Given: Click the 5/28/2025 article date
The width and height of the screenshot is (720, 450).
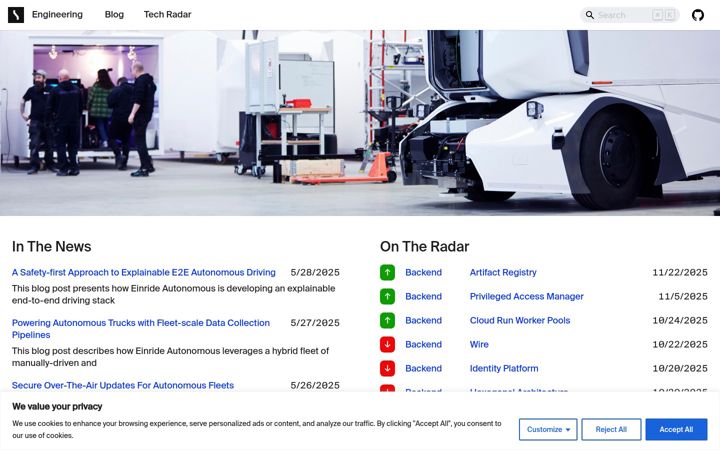Looking at the screenshot, I should coord(315,272).
